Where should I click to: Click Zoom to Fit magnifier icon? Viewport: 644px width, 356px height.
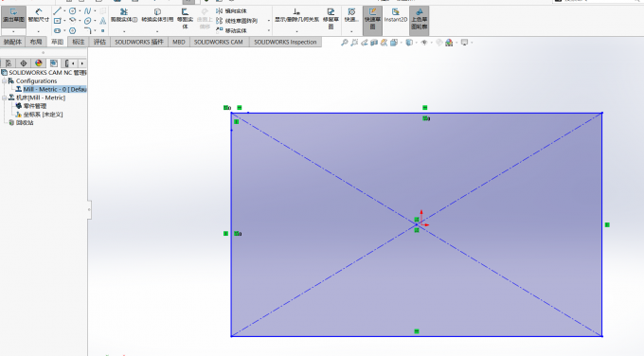pyautogui.click(x=344, y=43)
